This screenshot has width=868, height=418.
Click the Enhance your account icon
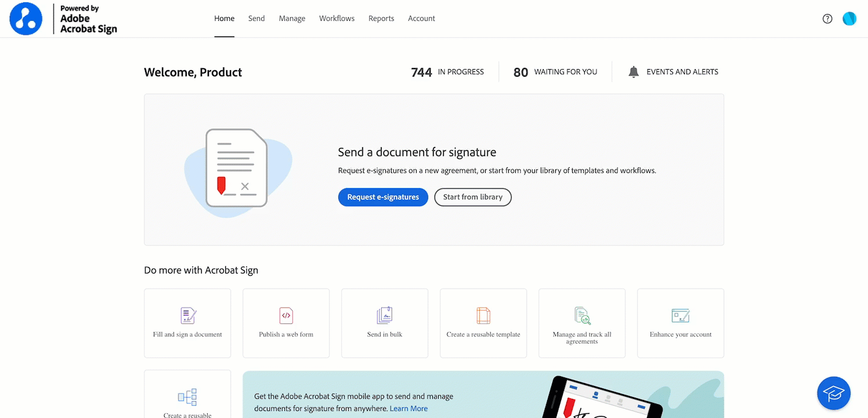pyautogui.click(x=681, y=315)
